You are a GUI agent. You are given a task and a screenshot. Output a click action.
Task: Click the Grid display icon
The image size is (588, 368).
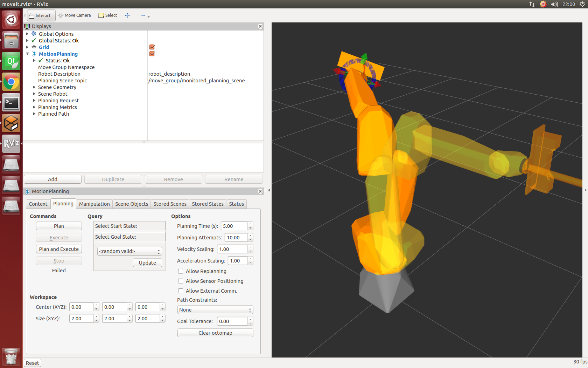(x=34, y=47)
